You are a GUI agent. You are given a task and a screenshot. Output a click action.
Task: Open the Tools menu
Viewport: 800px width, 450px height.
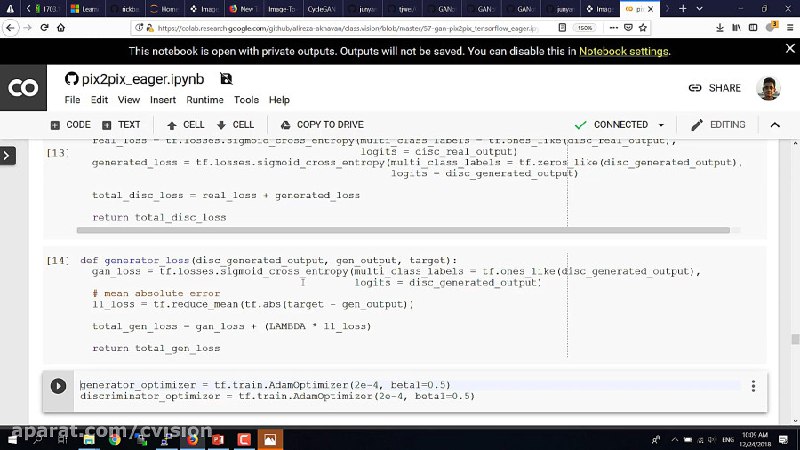[x=246, y=100]
